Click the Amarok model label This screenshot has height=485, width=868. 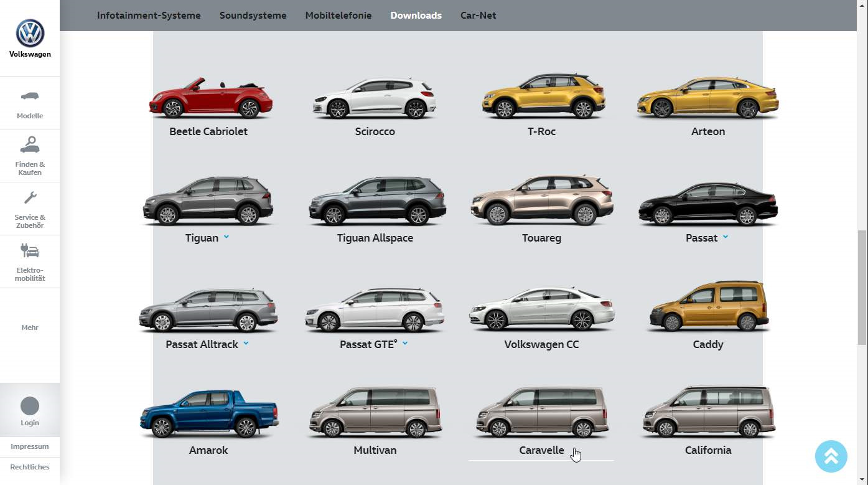coord(208,450)
